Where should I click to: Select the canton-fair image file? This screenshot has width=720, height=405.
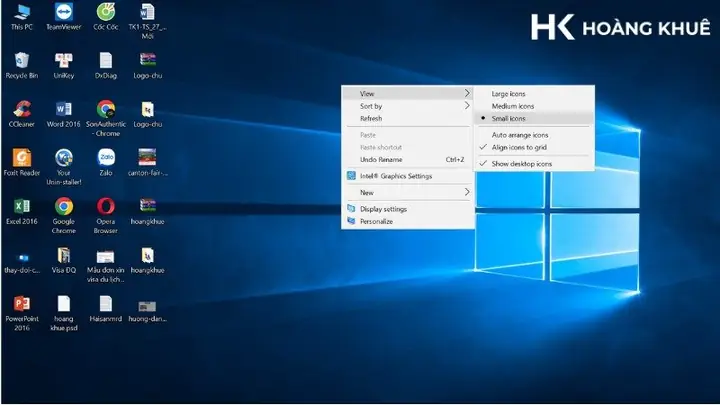(x=147, y=163)
